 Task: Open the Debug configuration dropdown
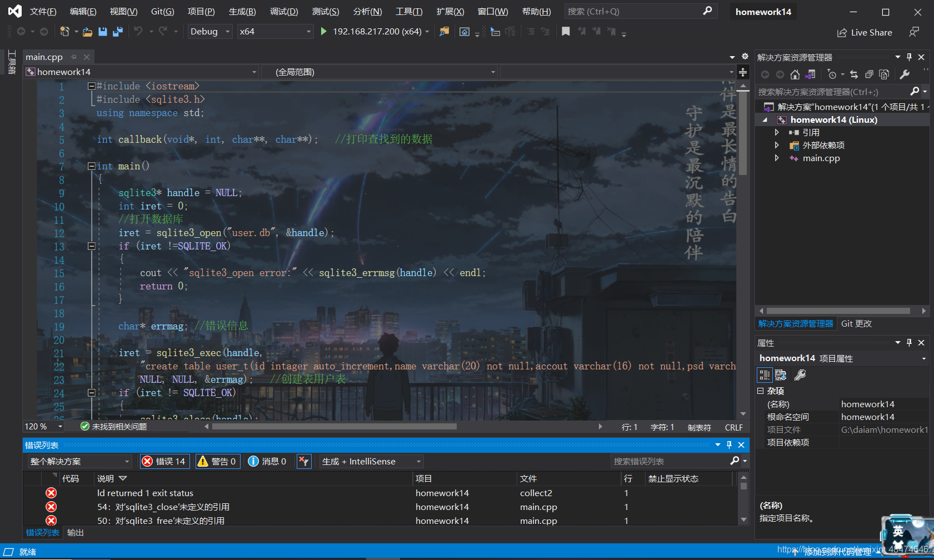209,32
